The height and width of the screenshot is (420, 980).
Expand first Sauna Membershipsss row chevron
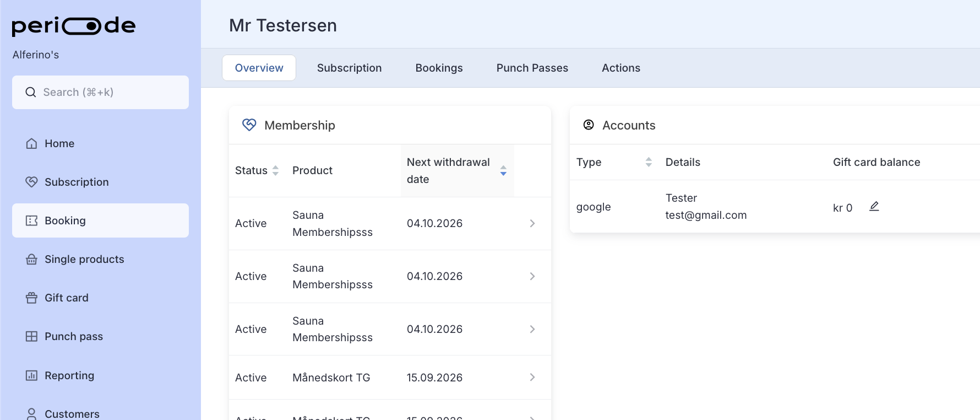(x=532, y=223)
